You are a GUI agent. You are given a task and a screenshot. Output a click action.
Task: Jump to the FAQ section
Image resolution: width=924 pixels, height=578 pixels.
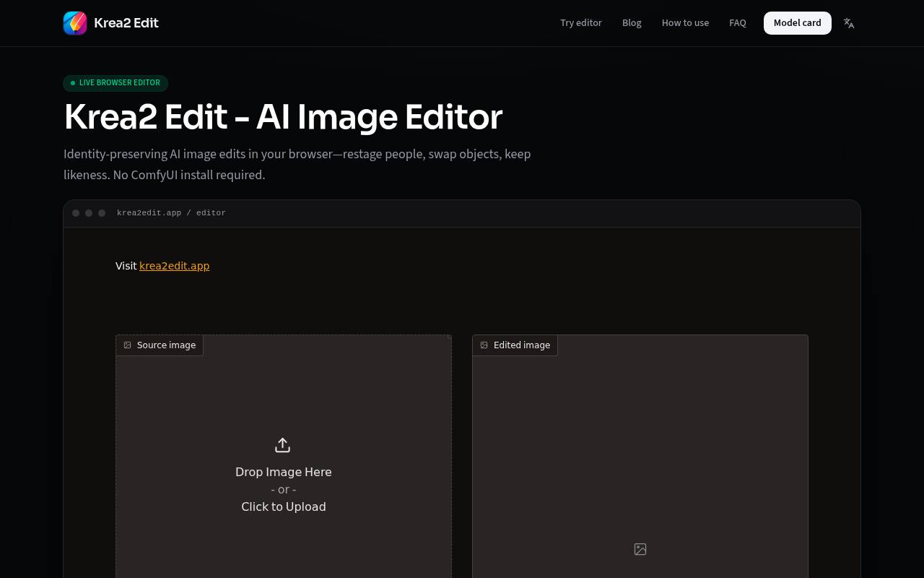(738, 23)
